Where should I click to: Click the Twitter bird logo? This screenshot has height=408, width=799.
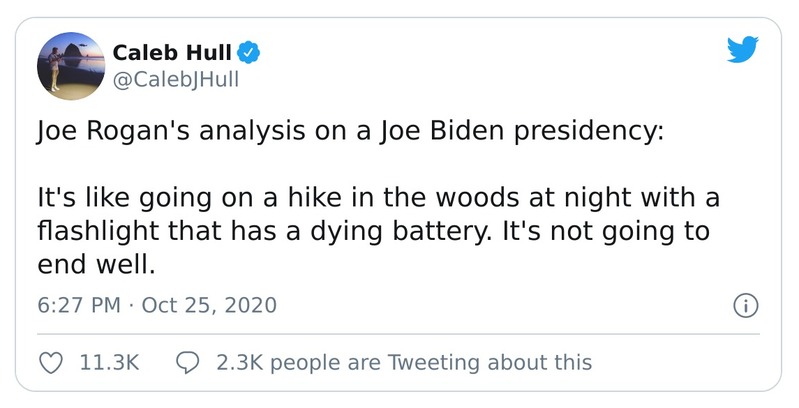coord(742,50)
